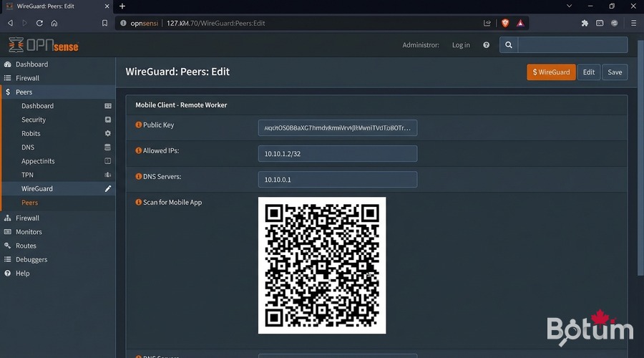
Task: Open the browser hamburger menu
Action: pos(634,24)
